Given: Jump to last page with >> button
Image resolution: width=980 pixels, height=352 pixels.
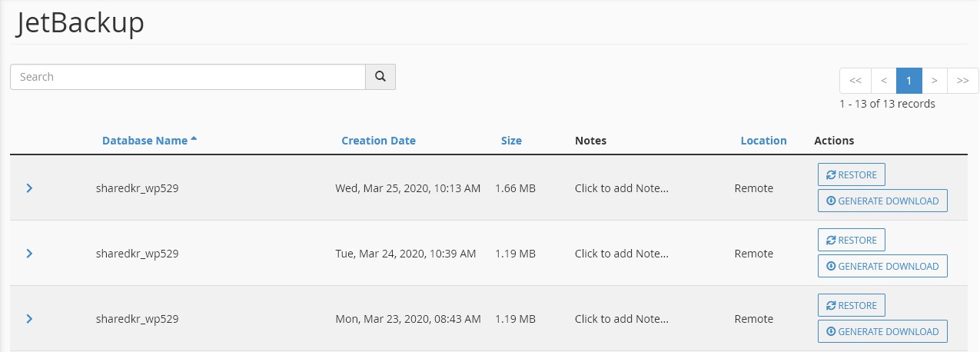Looking at the screenshot, I should click(x=962, y=81).
